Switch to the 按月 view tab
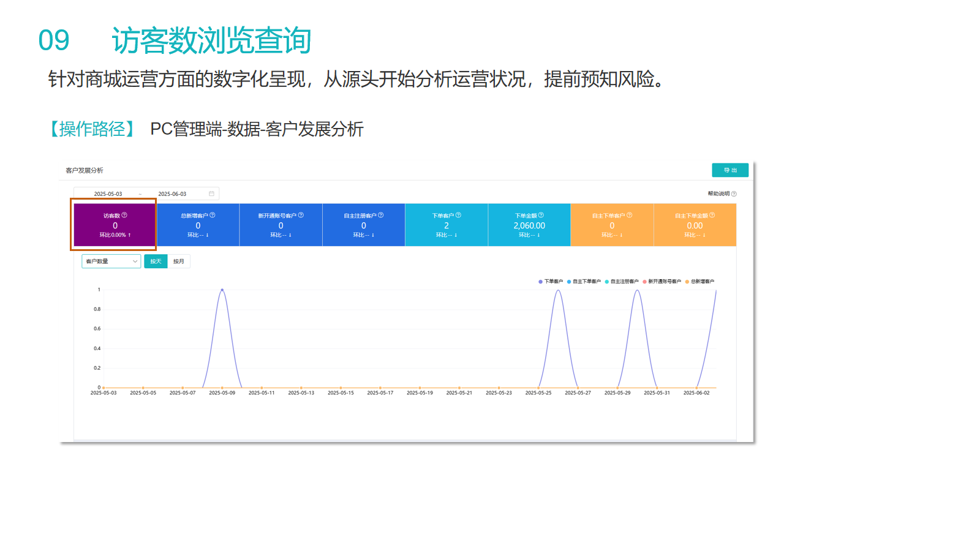The width and height of the screenshot is (980, 551). 179,261
